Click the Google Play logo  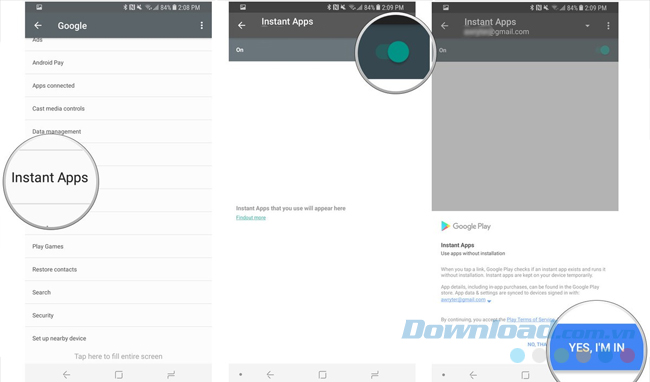click(x=466, y=226)
